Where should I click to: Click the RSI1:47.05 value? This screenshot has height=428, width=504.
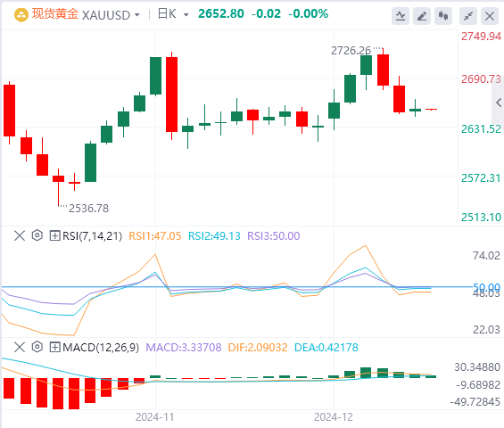[155, 236]
